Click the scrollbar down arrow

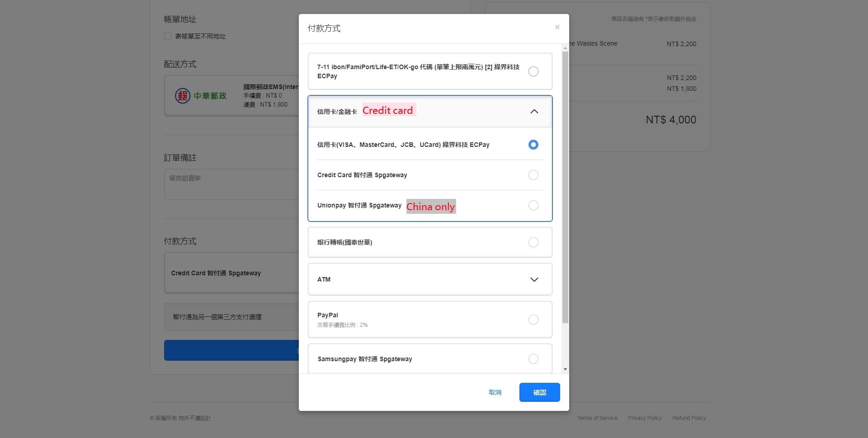[565, 369]
